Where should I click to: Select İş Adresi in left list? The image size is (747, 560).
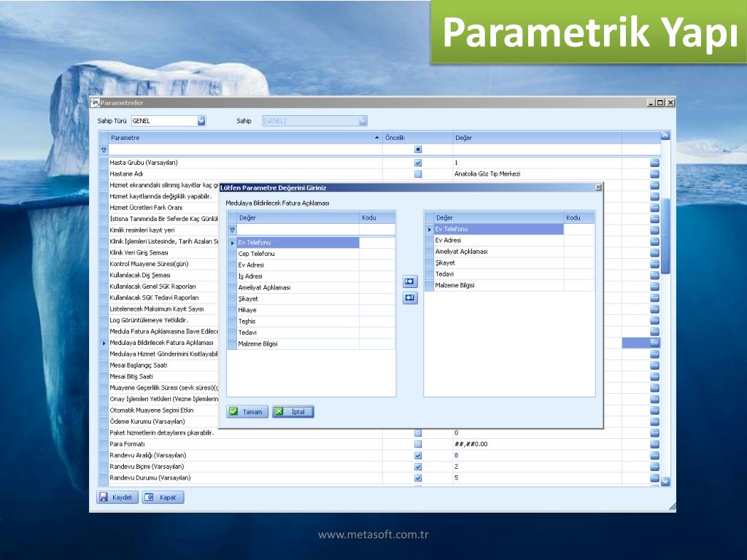coord(298,276)
